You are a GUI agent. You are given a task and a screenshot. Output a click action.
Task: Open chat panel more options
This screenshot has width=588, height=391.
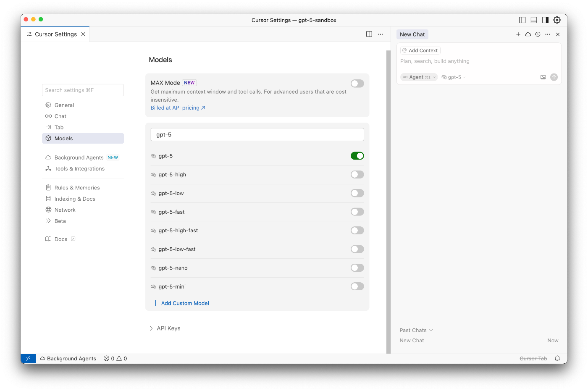coord(548,34)
